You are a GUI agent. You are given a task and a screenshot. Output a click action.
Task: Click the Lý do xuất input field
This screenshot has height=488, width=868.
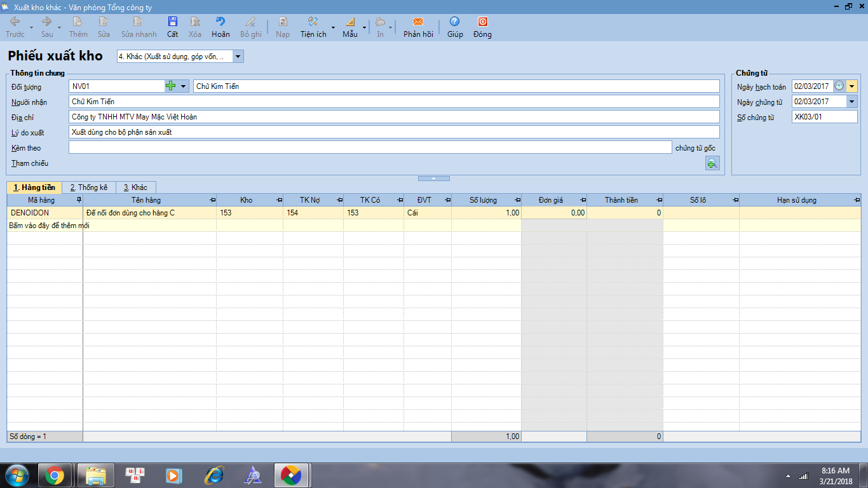click(x=394, y=132)
